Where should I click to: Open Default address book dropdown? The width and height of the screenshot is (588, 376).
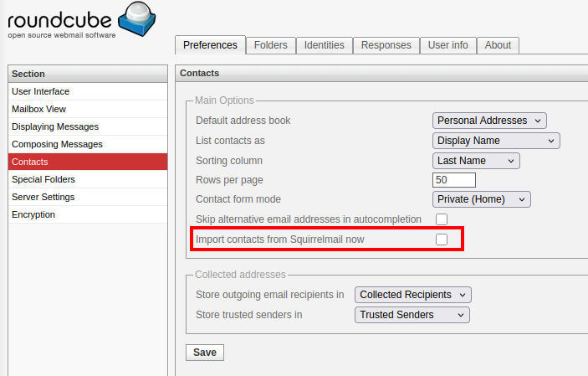tap(488, 121)
